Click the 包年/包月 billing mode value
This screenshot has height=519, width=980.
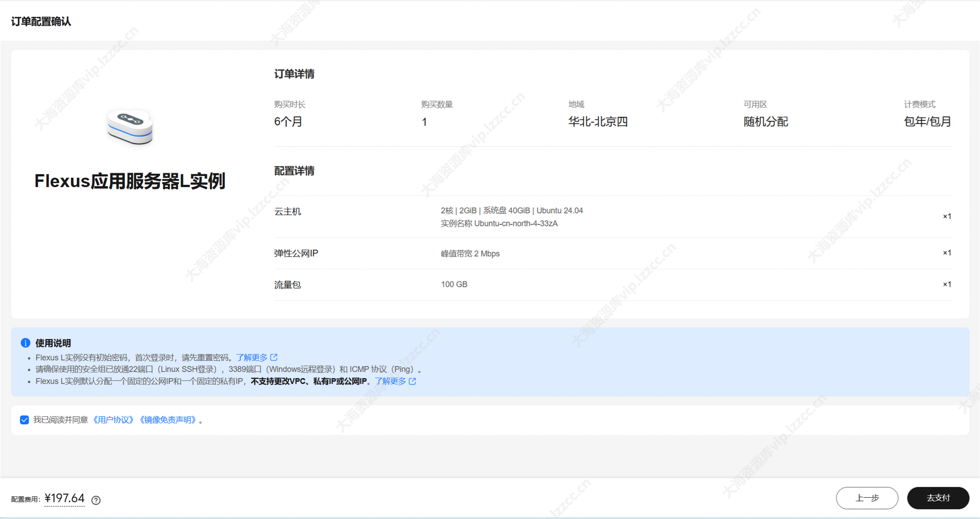928,121
